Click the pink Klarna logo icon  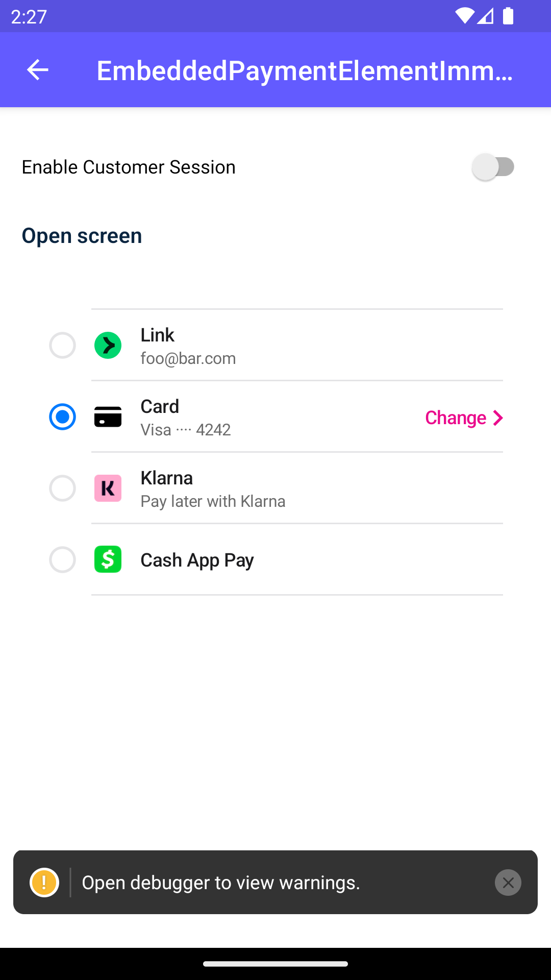pyautogui.click(x=108, y=488)
